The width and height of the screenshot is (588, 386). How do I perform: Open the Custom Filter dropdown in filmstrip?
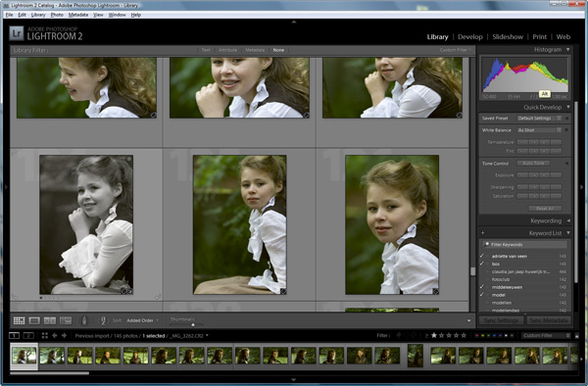point(546,335)
